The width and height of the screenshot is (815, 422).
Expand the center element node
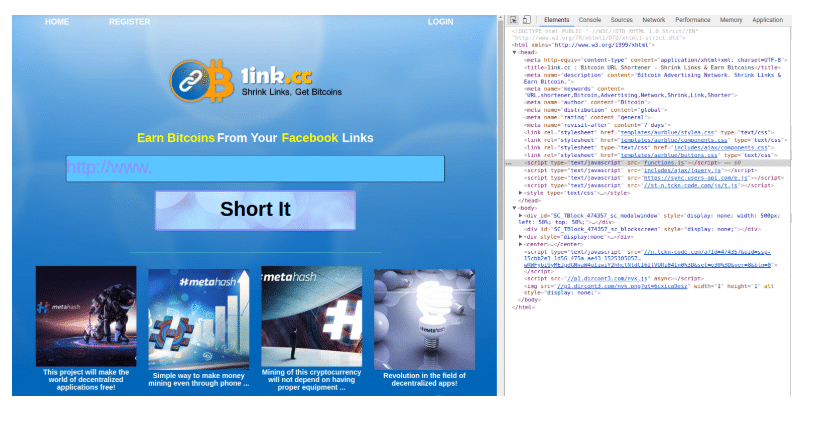[521, 244]
